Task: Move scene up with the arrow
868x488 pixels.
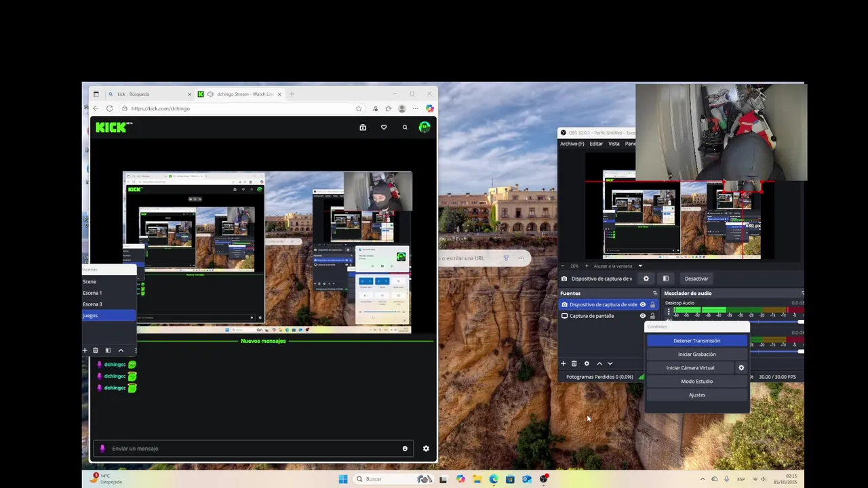Action: [x=121, y=350]
